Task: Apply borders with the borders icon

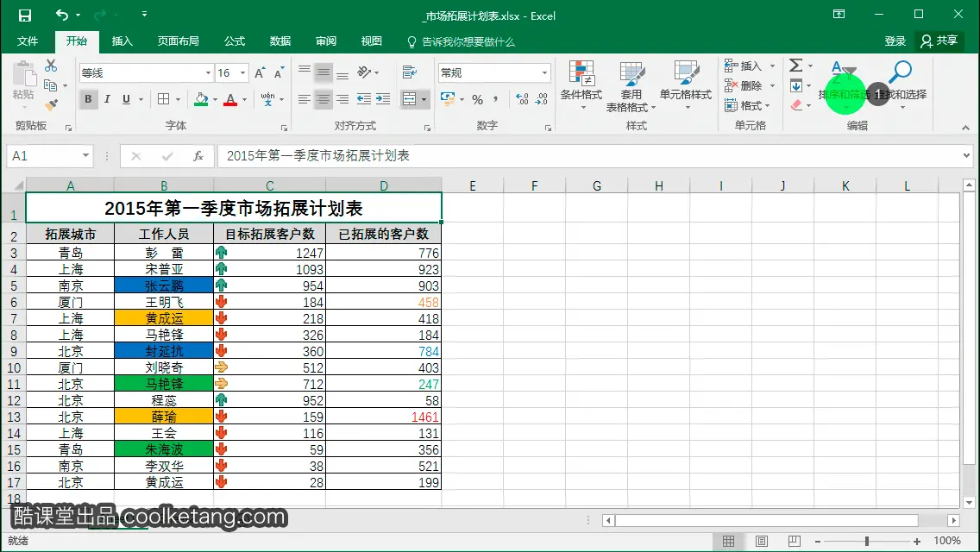Action: 164,99
